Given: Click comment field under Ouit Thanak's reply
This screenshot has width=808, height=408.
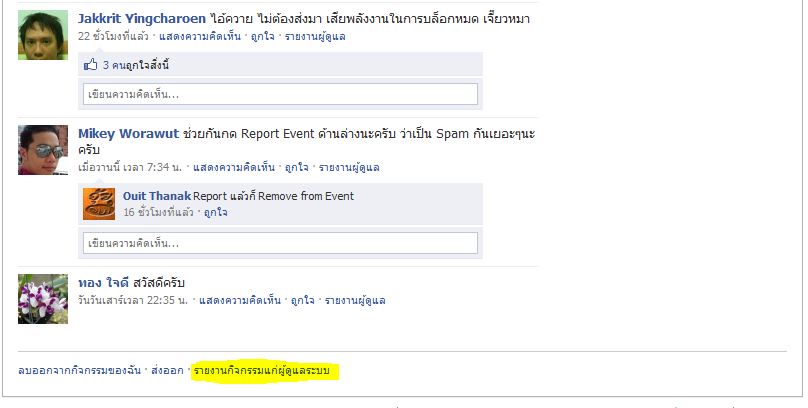Looking at the screenshot, I should tap(280, 243).
